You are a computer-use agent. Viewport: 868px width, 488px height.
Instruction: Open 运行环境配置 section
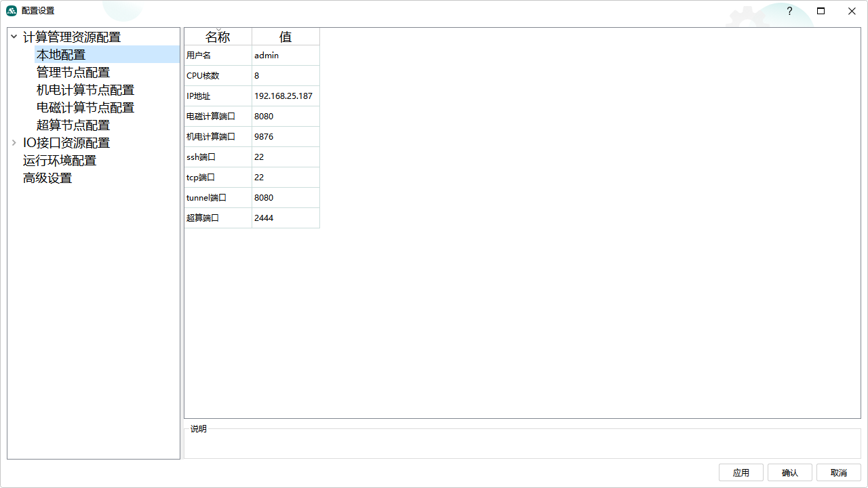pyautogui.click(x=60, y=161)
